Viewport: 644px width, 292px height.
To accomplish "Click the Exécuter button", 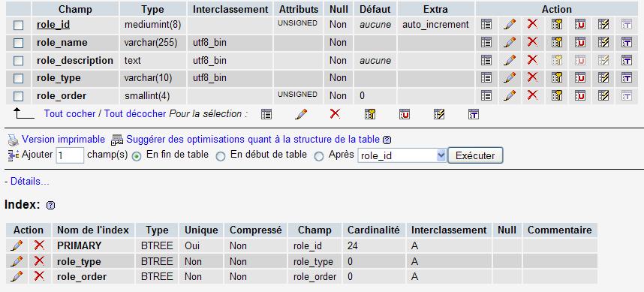I will (475, 155).
